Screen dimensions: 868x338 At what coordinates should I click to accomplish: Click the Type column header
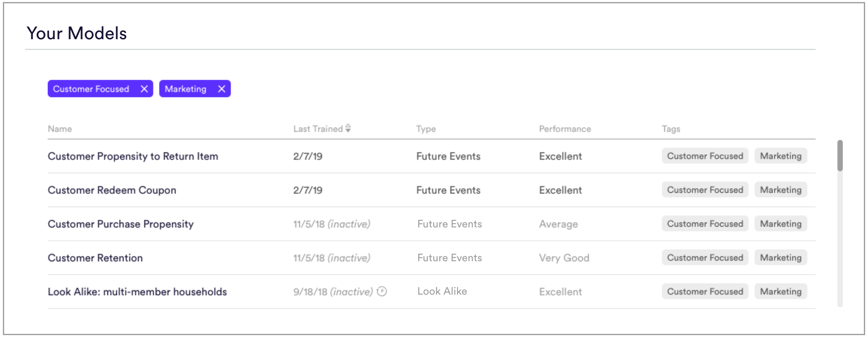[x=426, y=129]
